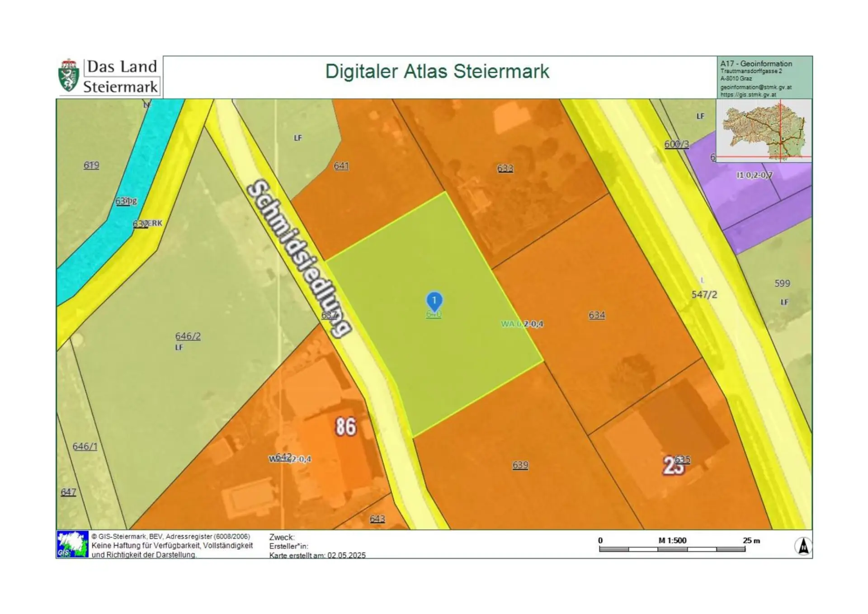Image resolution: width=868 pixels, height=614 pixels.
Task: Click the GIS Steiermark logo icon
Action: click(x=72, y=544)
